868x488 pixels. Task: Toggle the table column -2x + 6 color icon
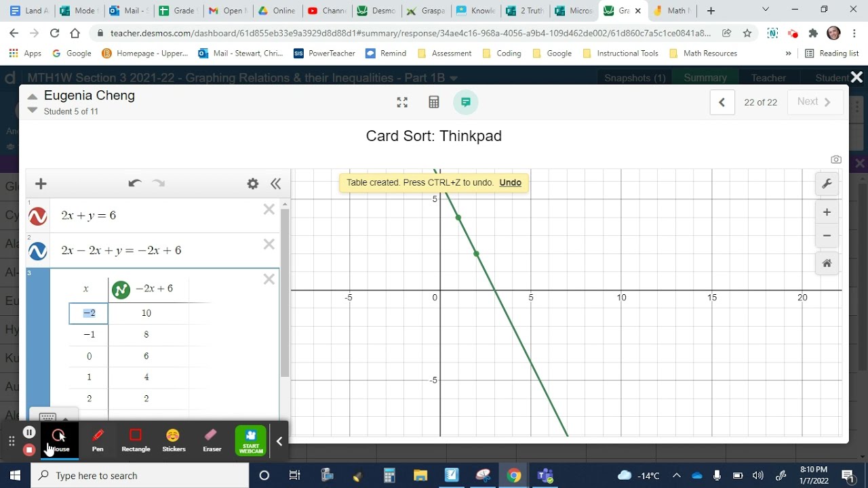click(x=121, y=289)
